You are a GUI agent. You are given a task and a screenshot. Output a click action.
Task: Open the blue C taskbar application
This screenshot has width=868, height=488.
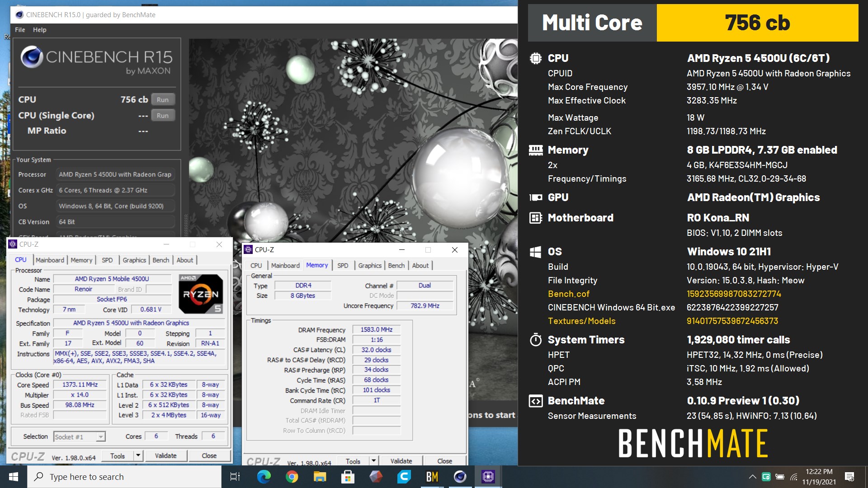[404, 477]
